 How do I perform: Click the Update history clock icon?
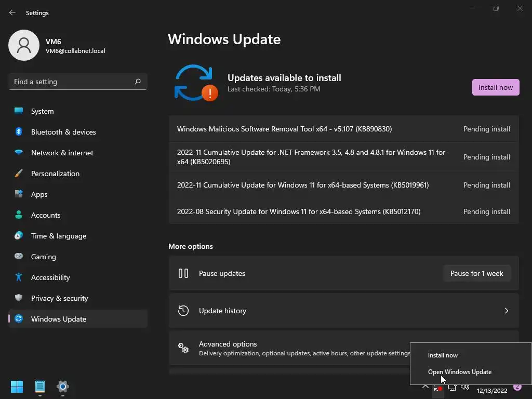(183, 311)
